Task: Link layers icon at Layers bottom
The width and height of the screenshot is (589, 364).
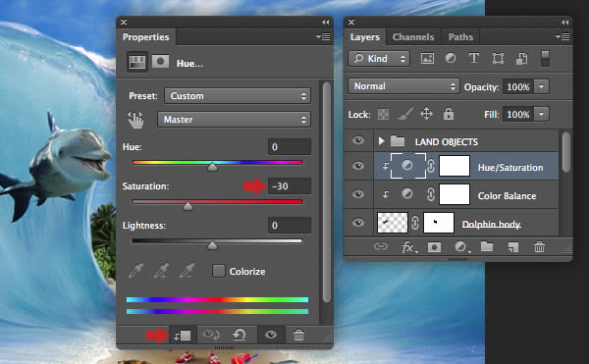Action: point(381,247)
